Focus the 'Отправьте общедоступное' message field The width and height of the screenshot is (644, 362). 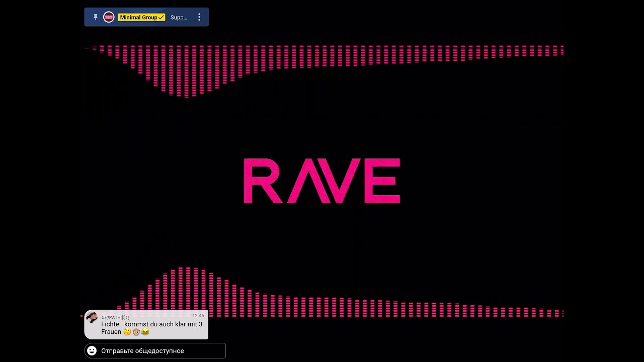(x=155, y=350)
